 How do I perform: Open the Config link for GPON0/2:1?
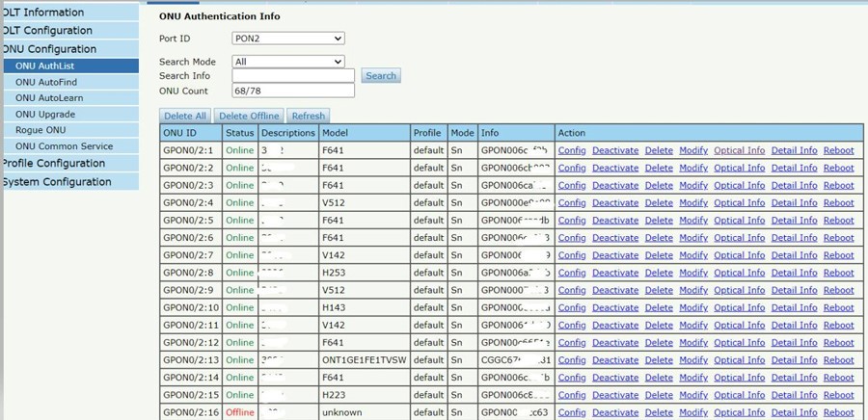pyautogui.click(x=572, y=150)
